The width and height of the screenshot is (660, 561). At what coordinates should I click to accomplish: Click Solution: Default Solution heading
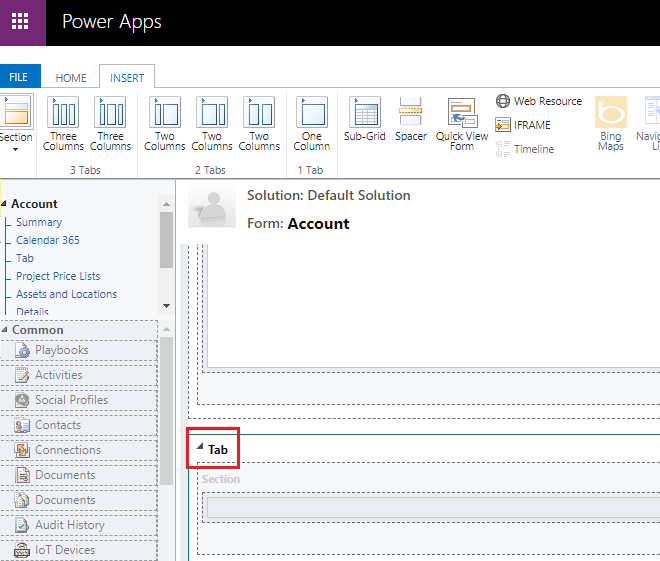coord(328,195)
